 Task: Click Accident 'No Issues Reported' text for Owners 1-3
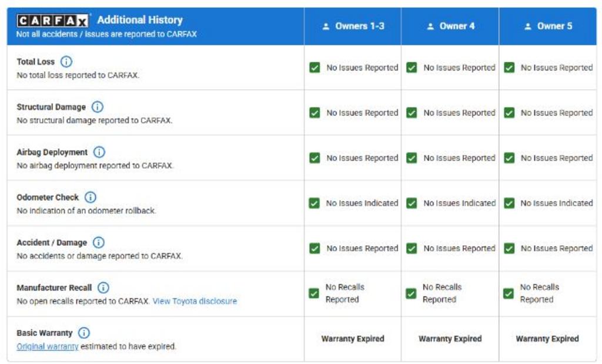click(362, 248)
